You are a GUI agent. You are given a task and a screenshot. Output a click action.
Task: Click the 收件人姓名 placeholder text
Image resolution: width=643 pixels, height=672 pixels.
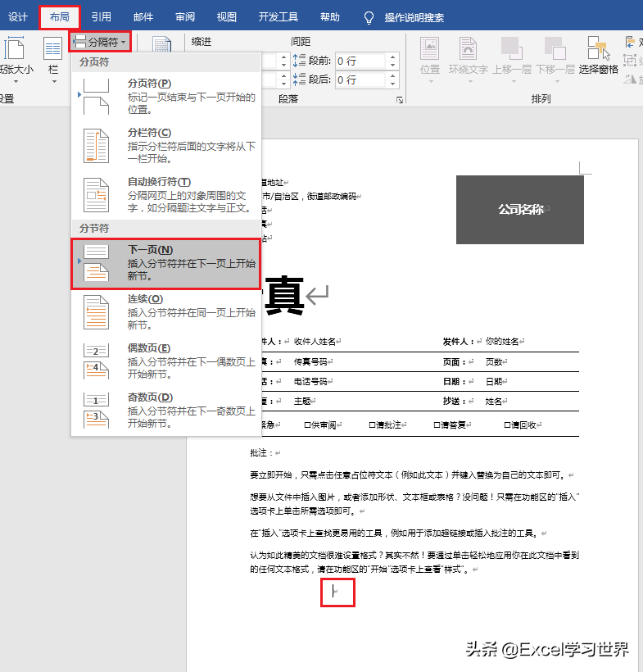pos(315,342)
